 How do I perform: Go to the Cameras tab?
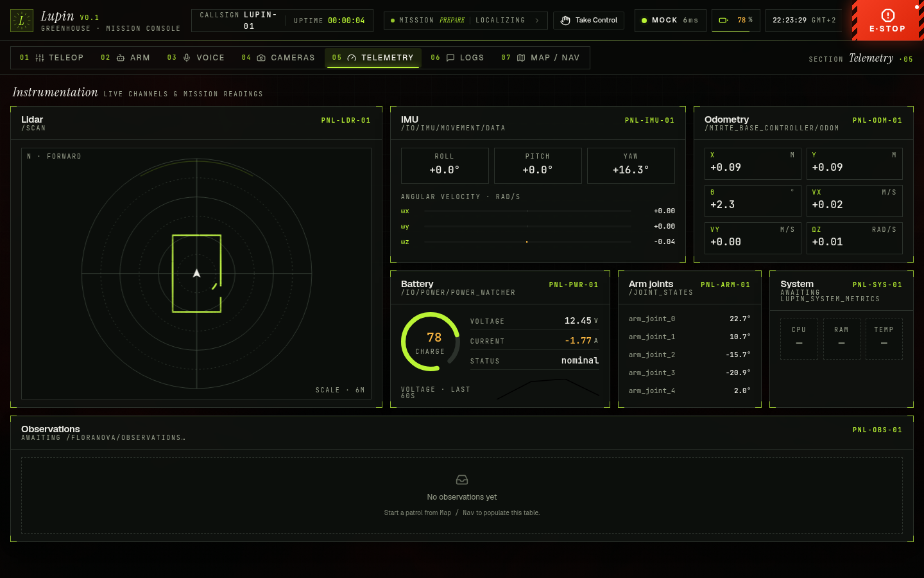278,58
